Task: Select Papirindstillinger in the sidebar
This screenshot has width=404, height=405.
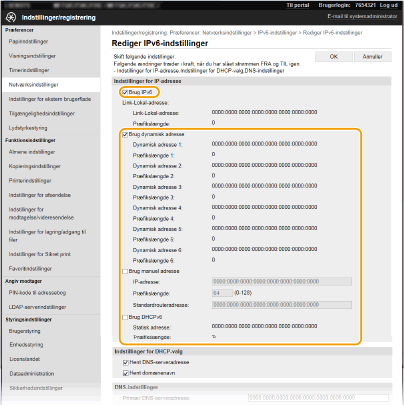Action: 28,41
